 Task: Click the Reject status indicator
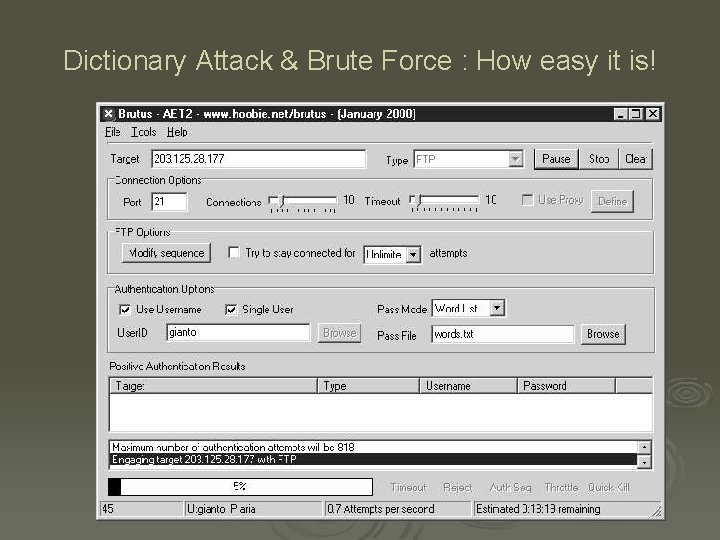(457, 488)
